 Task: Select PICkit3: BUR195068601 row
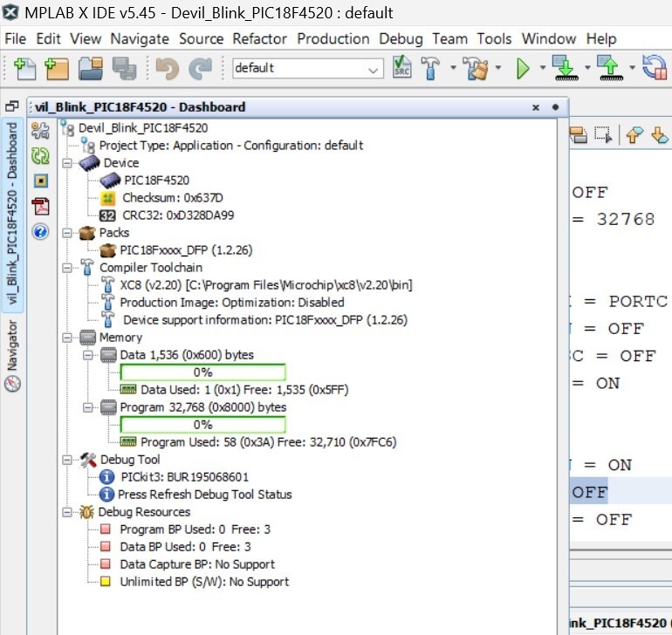(x=174, y=477)
